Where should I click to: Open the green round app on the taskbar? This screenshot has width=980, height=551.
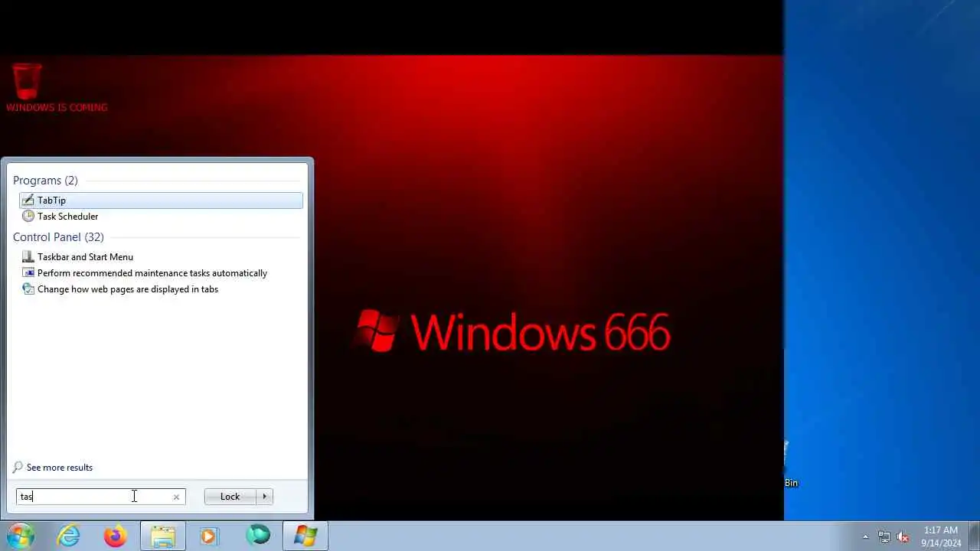(x=258, y=535)
